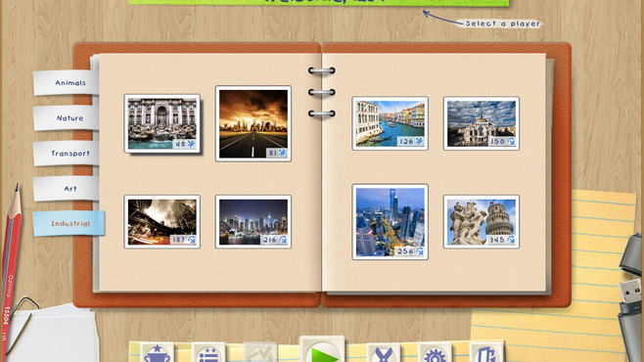Switch to the Transport category tab

[x=67, y=154]
